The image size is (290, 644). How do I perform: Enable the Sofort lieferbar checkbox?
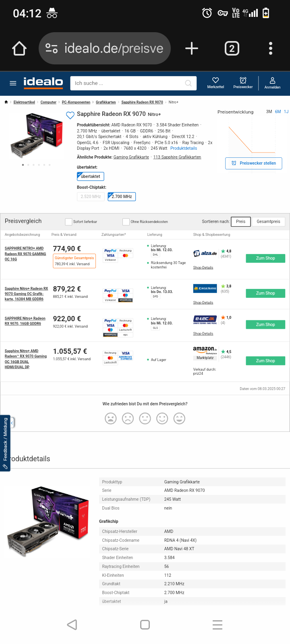pyautogui.click(x=68, y=222)
